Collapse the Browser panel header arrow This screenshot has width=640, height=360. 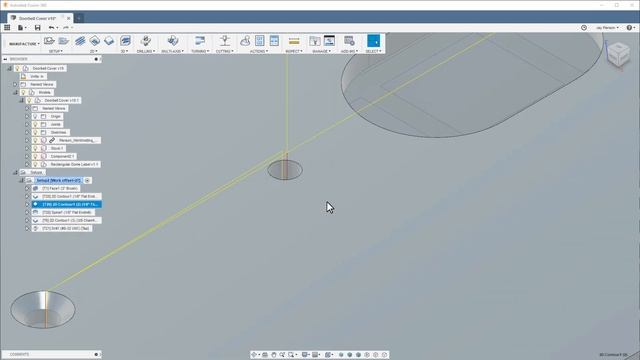click(x=5, y=60)
